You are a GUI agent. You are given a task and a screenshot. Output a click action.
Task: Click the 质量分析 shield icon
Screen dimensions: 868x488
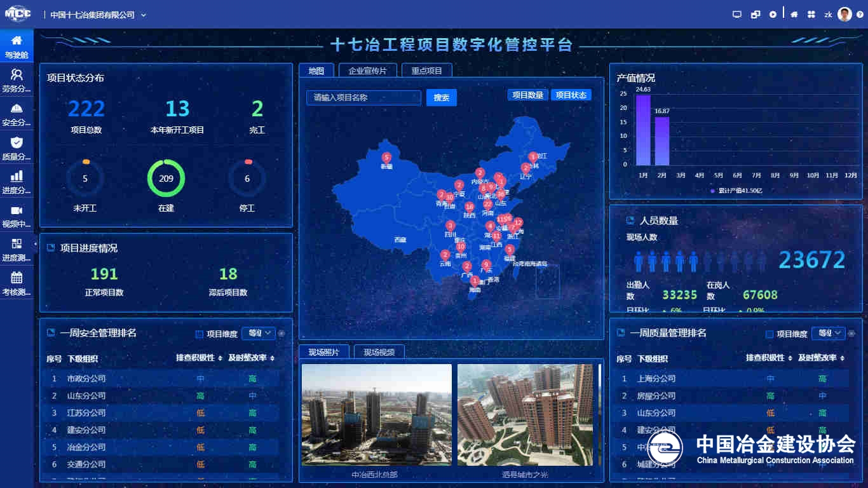(x=17, y=142)
